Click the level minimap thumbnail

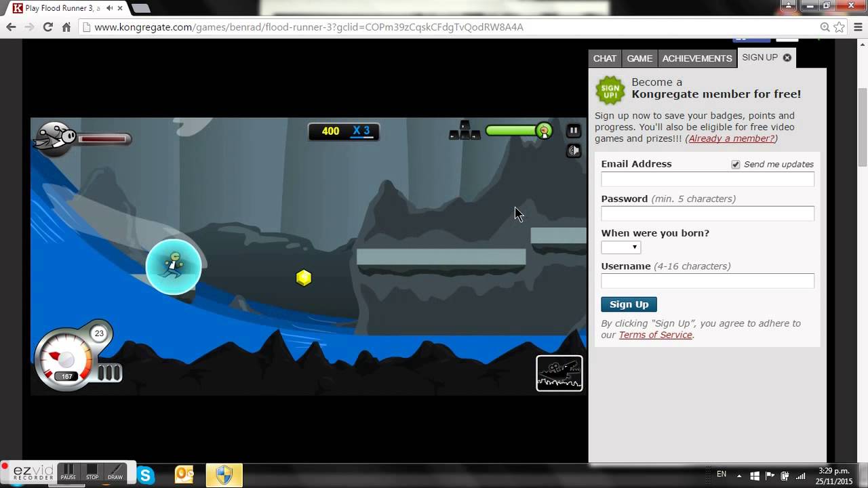[559, 373]
